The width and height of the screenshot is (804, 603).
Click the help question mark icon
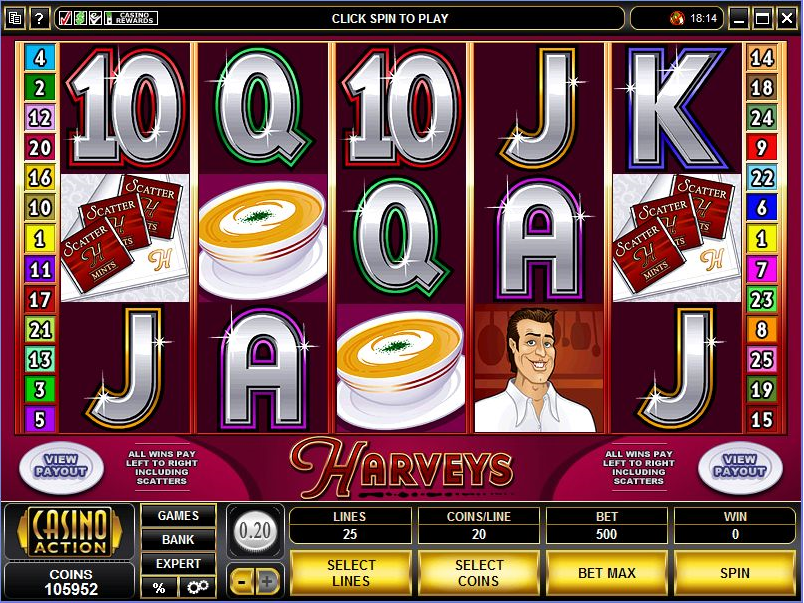[39, 19]
